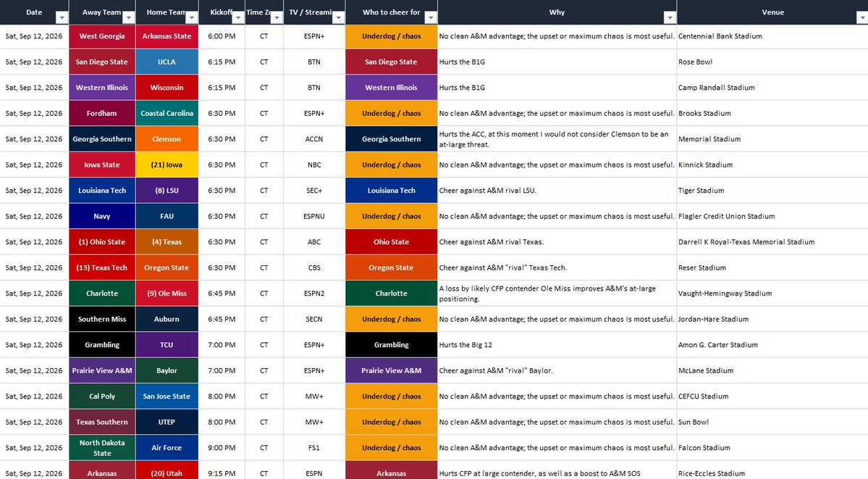The height and width of the screenshot is (479, 868).
Task: Select the Baylor cell
Action: coord(167,370)
